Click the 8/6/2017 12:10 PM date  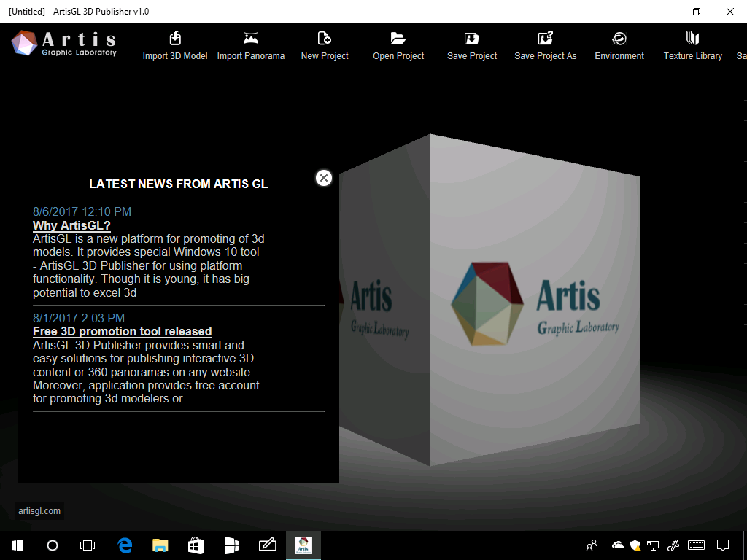pyautogui.click(x=82, y=211)
